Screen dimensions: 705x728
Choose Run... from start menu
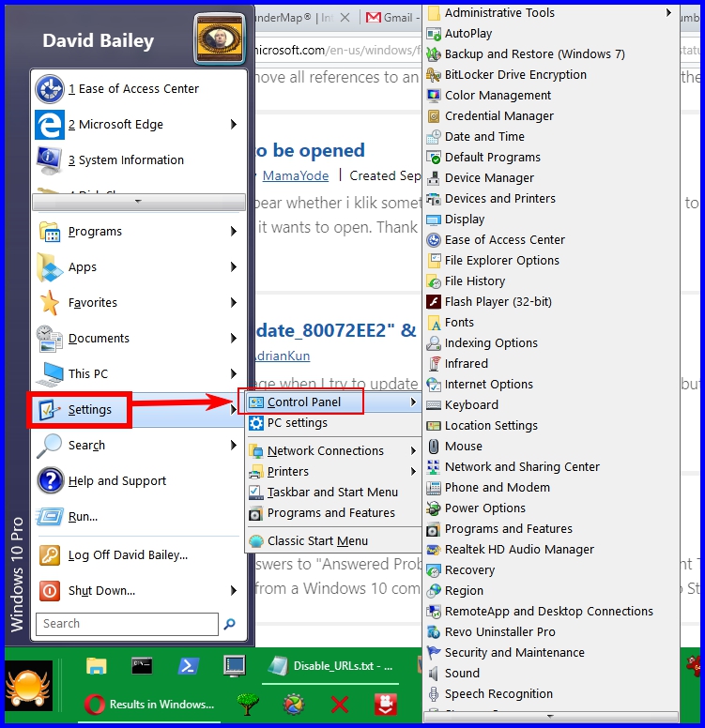tap(139, 517)
